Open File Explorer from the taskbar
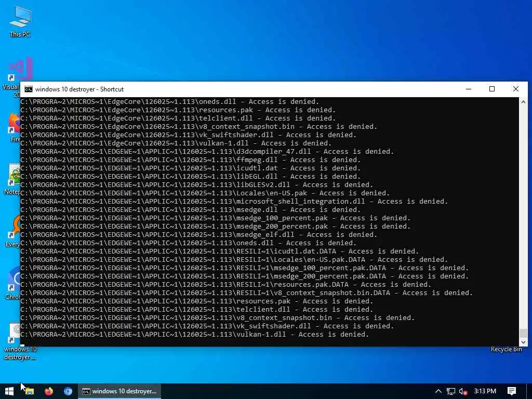Image resolution: width=532 pixels, height=399 pixels. pos(30,391)
